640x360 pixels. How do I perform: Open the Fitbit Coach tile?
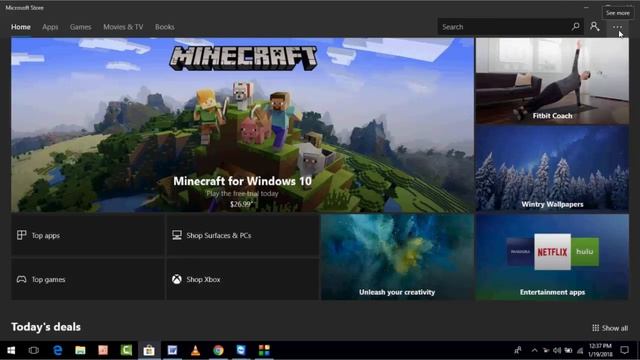point(552,81)
